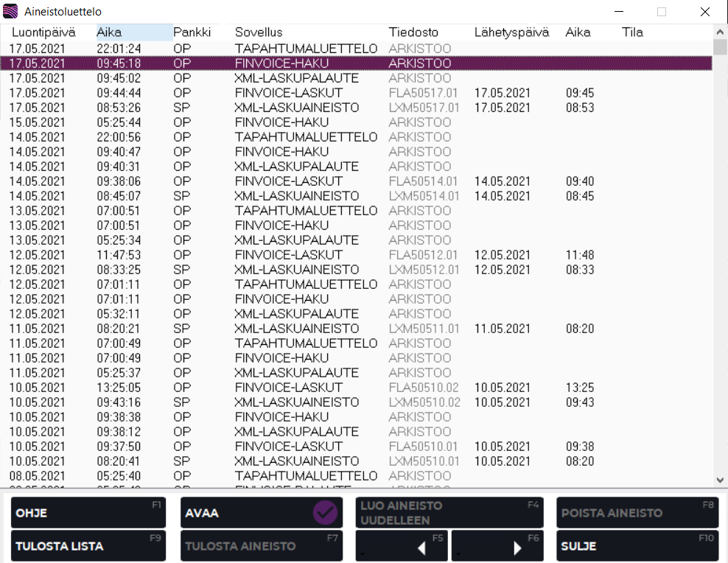Click the TULOSTA AINEISTO button
The image size is (728, 563).
[x=261, y=546]
